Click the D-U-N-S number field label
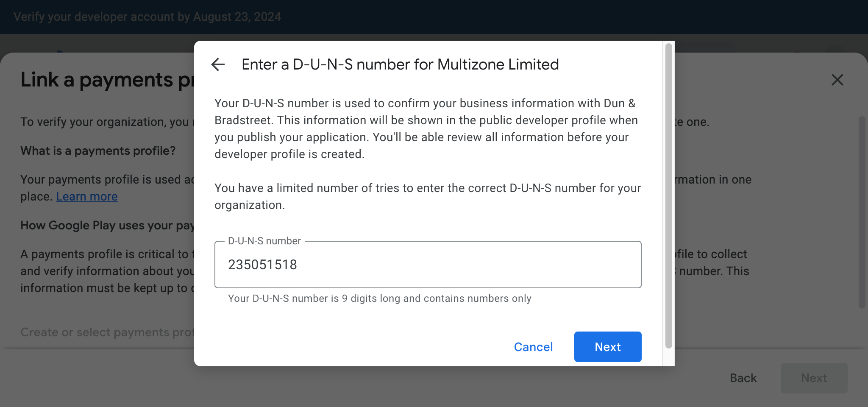 point(264,240)
